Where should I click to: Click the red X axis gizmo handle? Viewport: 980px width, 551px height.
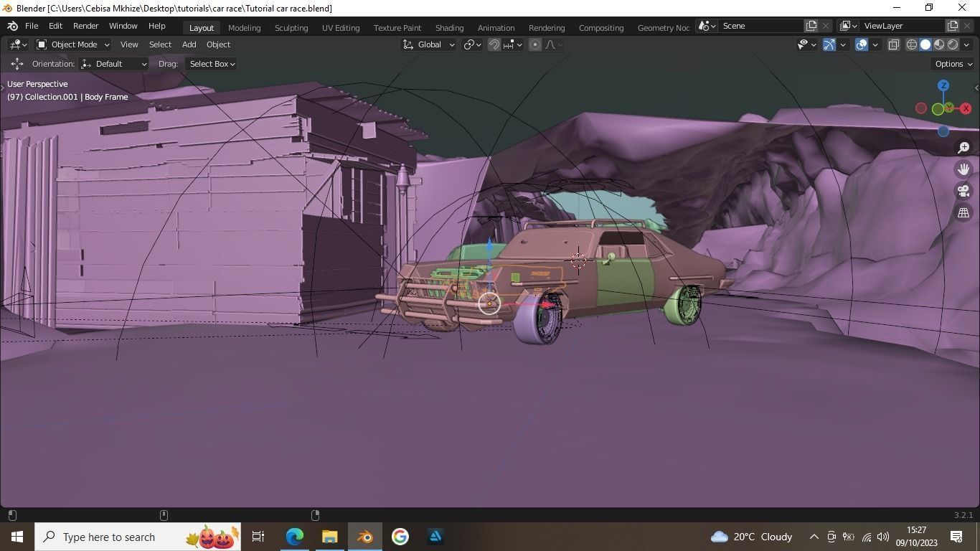[x=966, y=108]
